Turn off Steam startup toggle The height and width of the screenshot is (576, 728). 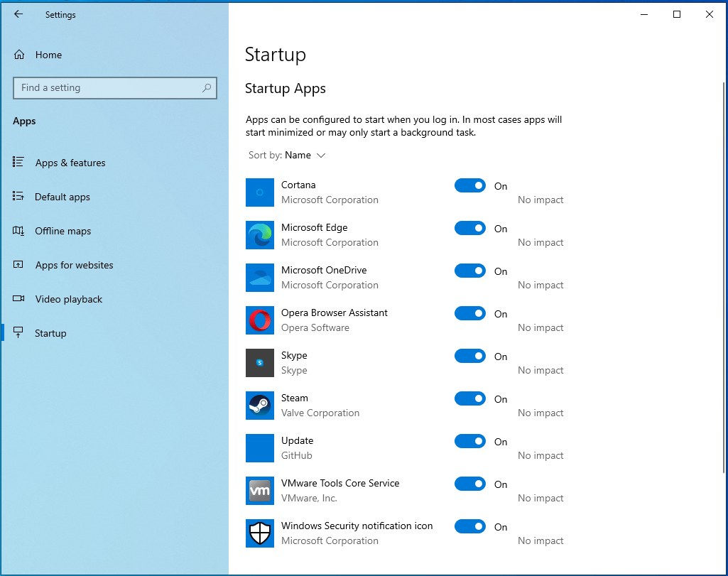pyautogui.click(x=469, y=398)
